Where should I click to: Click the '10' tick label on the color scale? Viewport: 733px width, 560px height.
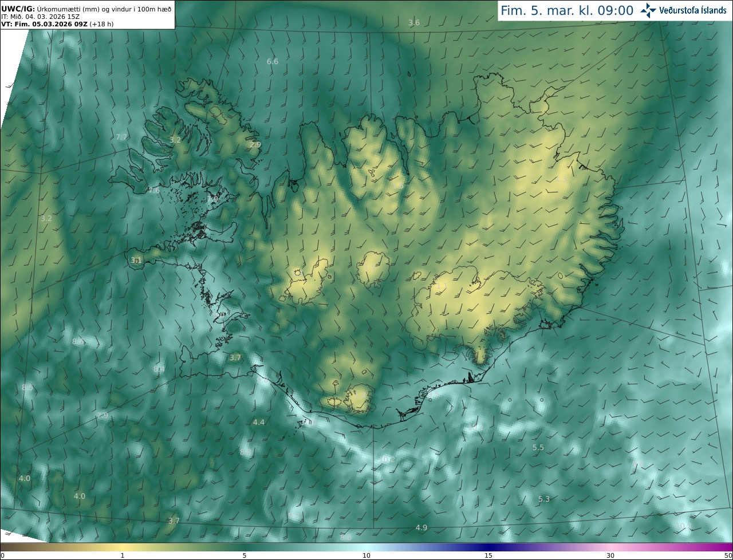click(366, 556)
